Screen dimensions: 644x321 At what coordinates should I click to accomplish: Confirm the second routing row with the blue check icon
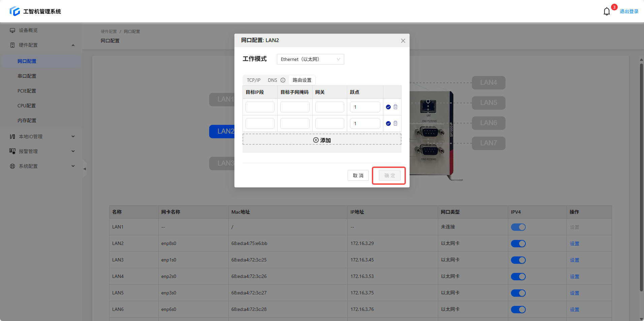click(x=388, y=123)
